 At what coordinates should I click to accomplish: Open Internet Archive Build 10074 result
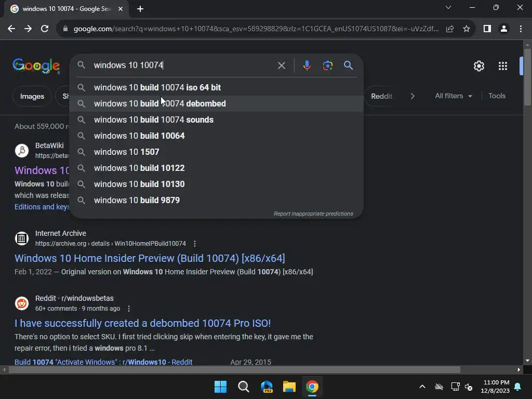[150, 258]
